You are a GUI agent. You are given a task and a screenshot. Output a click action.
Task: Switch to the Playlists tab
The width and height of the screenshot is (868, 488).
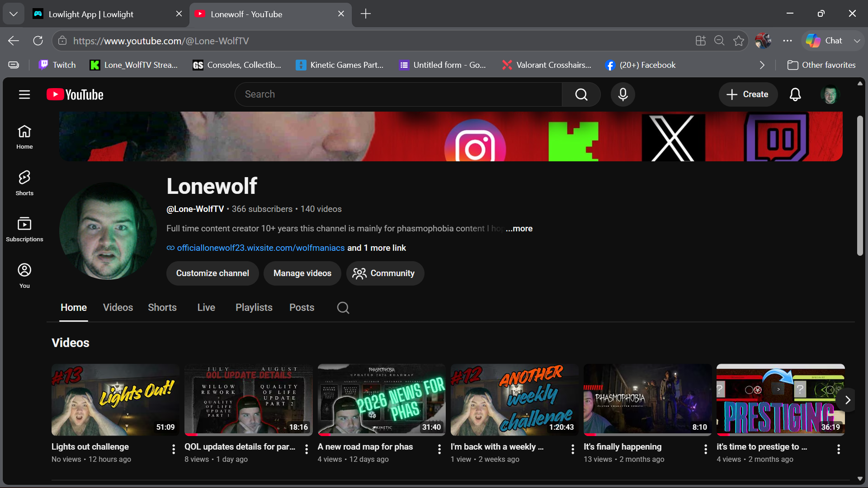coord(254,308)
